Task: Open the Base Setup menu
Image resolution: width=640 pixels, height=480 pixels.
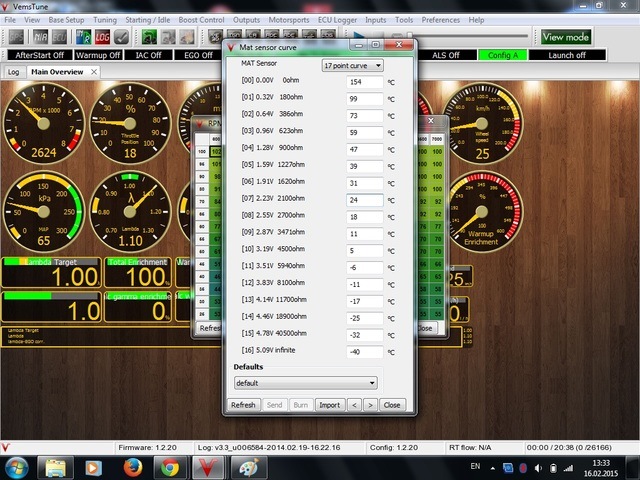Action: [66, 20]
